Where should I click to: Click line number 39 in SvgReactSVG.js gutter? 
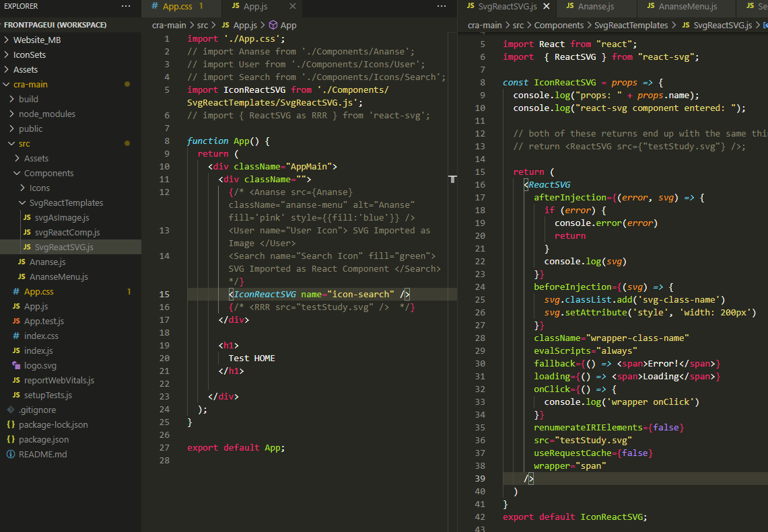(480, 479)
